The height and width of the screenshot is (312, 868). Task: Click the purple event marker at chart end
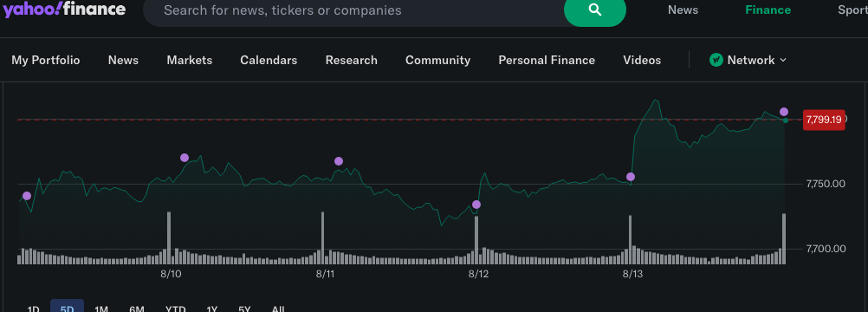click(x=784, y=112)
